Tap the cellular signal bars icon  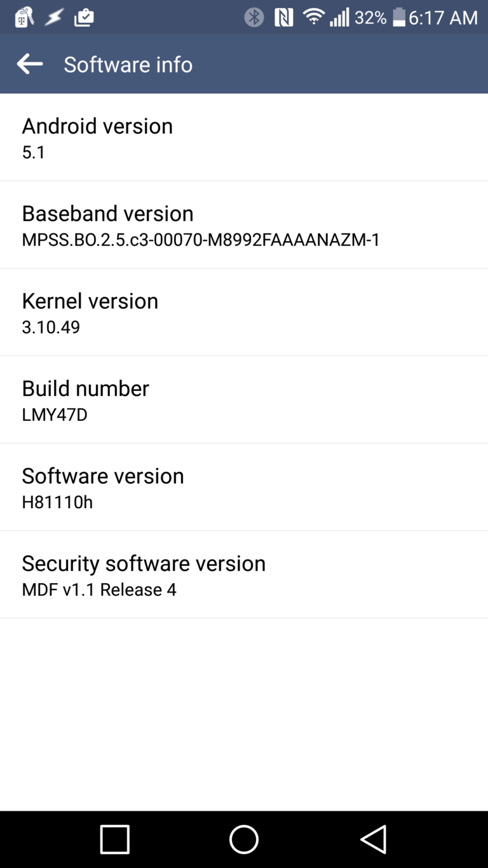coord(339,17)
